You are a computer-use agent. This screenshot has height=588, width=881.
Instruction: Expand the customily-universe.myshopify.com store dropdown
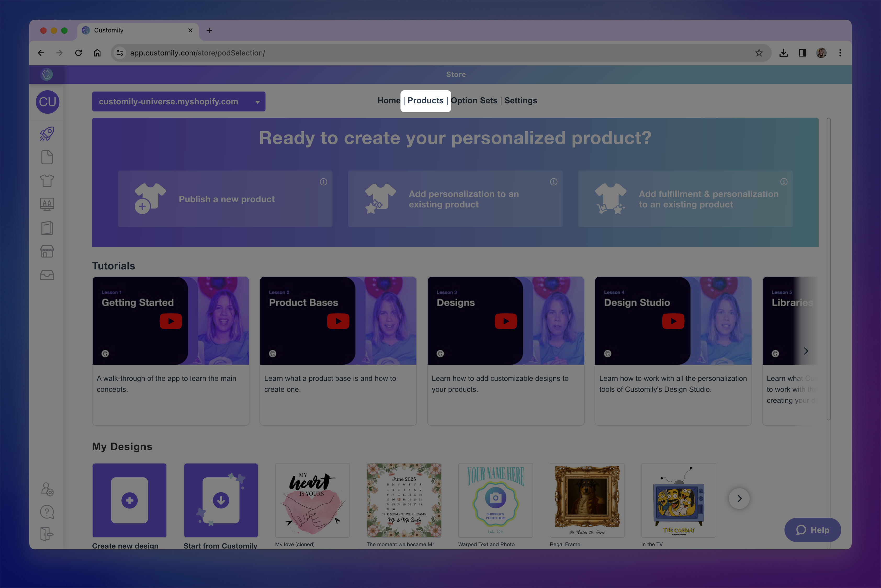pos(257,101)
